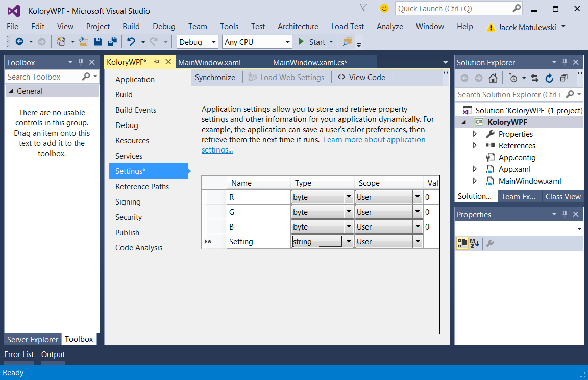Open the Architecture menu
Image resolution: width=588 pixels, height=380 pixels.
[x=298, y=26]
